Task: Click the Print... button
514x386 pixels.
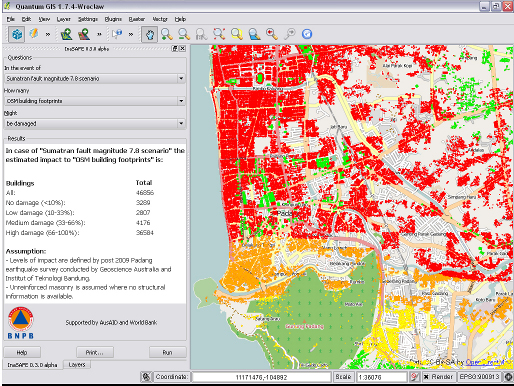Action: point(95,353)
